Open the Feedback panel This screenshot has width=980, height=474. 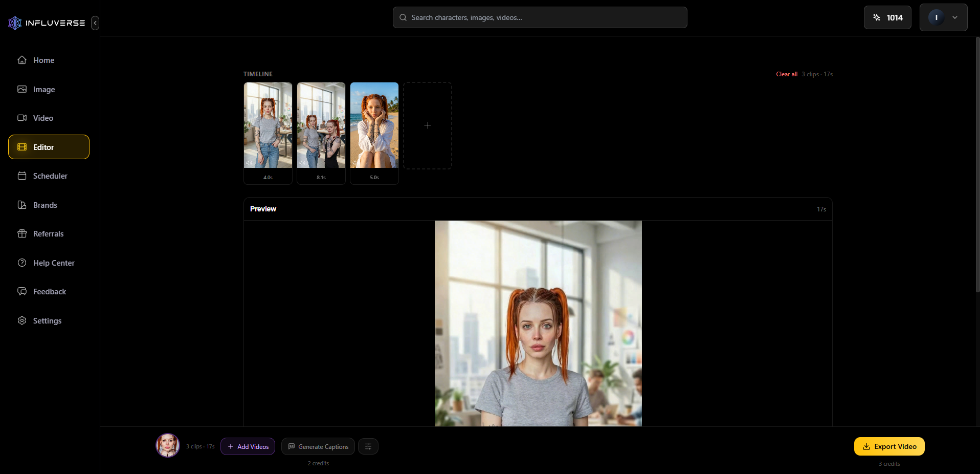click(49, 291)
